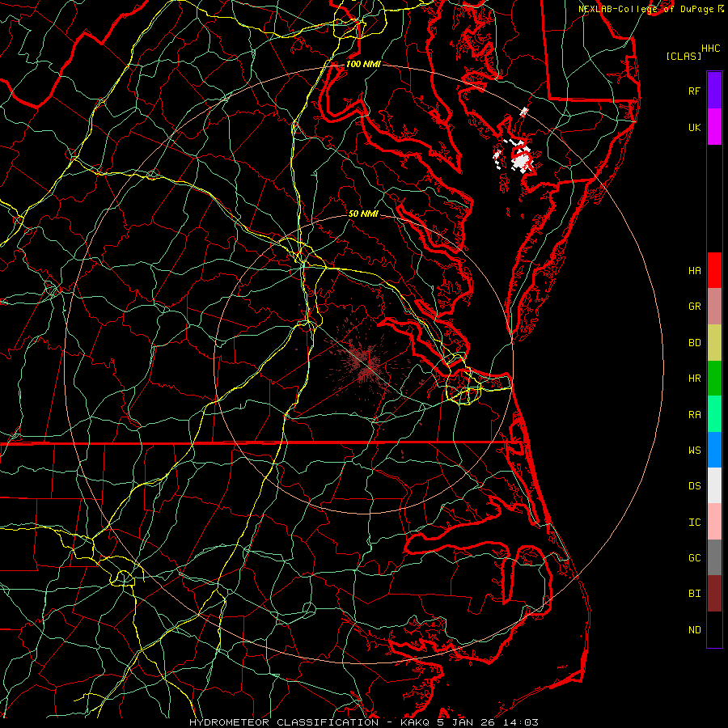The width and height of the screenshot is (728, 728).
Task: Click the WS legend label
Action: [x=694, y=451]
